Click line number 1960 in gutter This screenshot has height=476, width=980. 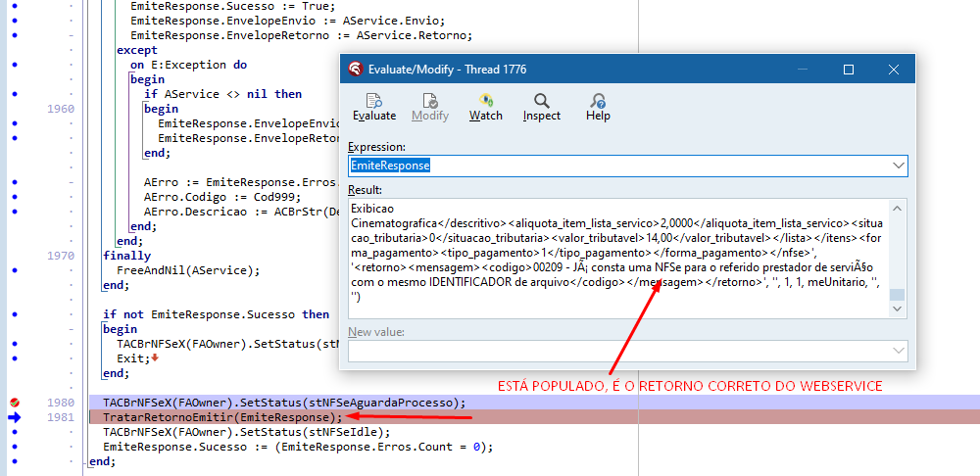click(61, 109)
